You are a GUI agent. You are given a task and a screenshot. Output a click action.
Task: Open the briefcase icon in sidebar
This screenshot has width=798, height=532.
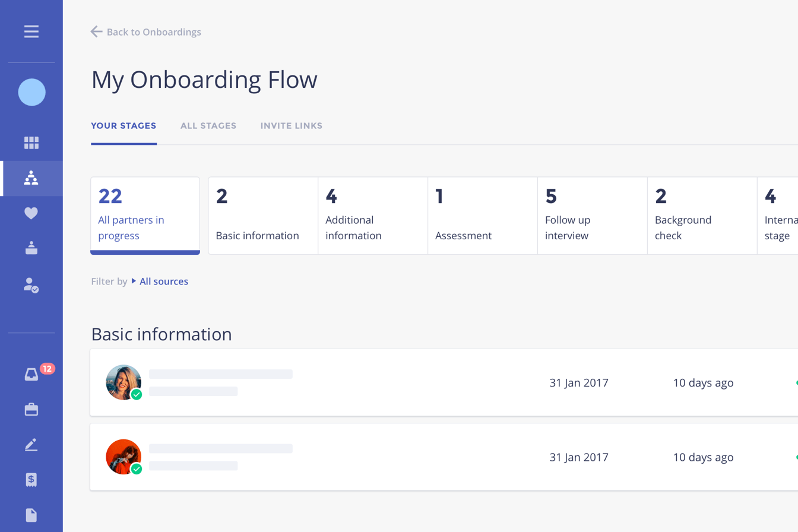pos(31,410)
